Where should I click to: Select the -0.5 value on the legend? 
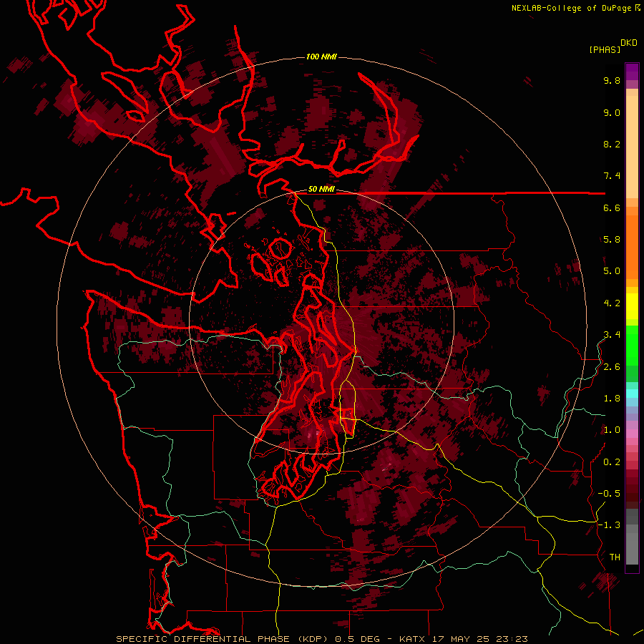pyautogui.click(x=609, y=494)
